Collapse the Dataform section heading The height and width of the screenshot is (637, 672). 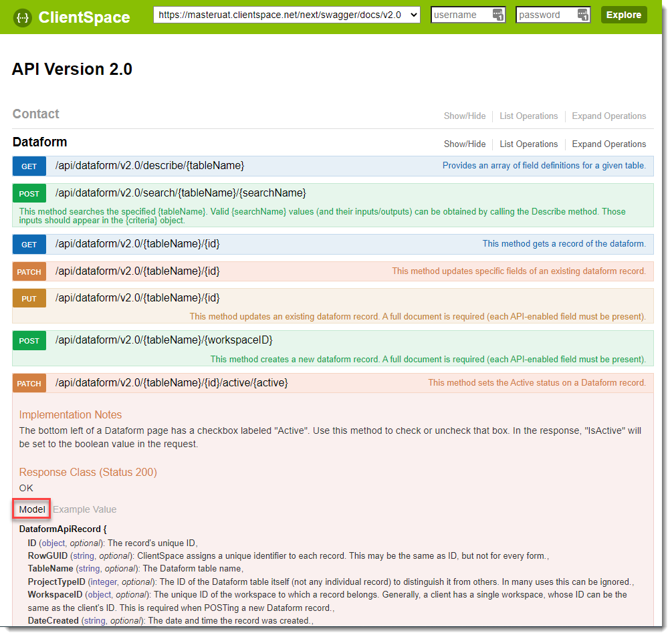[x=40, y=142]
